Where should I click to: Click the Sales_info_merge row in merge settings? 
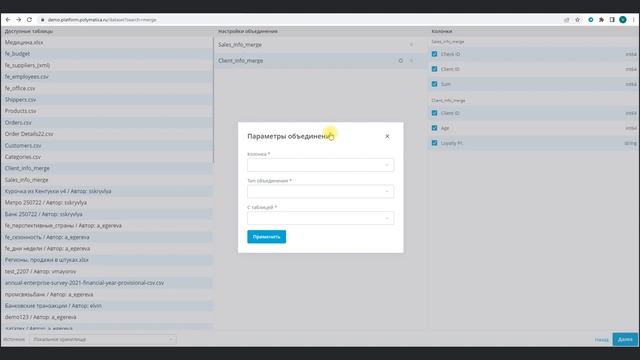click(320, 45)
